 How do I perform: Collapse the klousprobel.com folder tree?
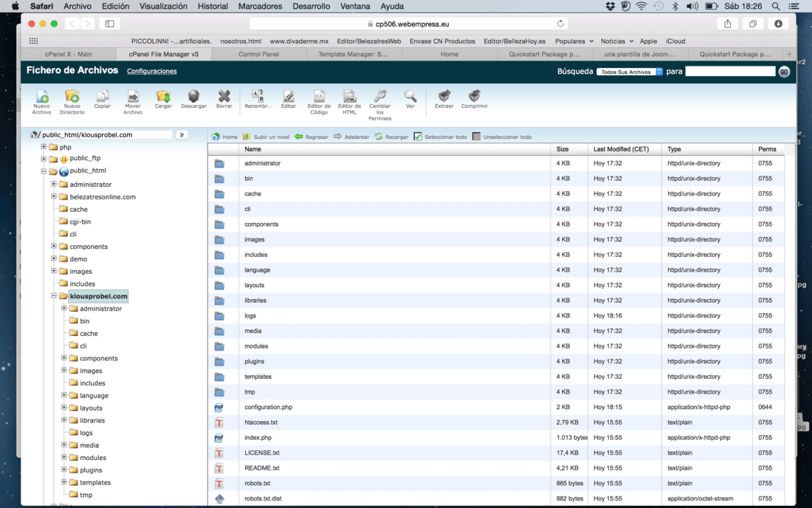(x=53, y=295)
